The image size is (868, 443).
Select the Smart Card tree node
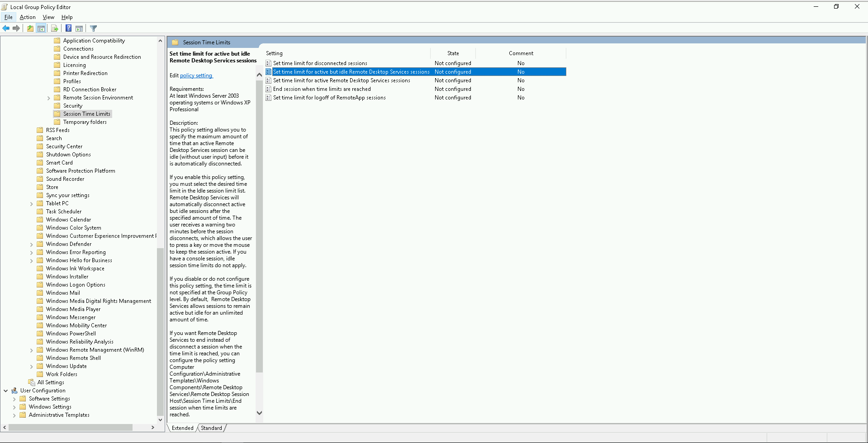click(59, 163)
